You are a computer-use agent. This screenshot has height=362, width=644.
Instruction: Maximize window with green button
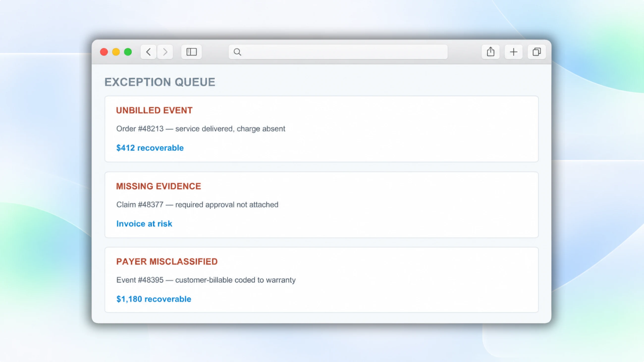[x=128, y=52]
